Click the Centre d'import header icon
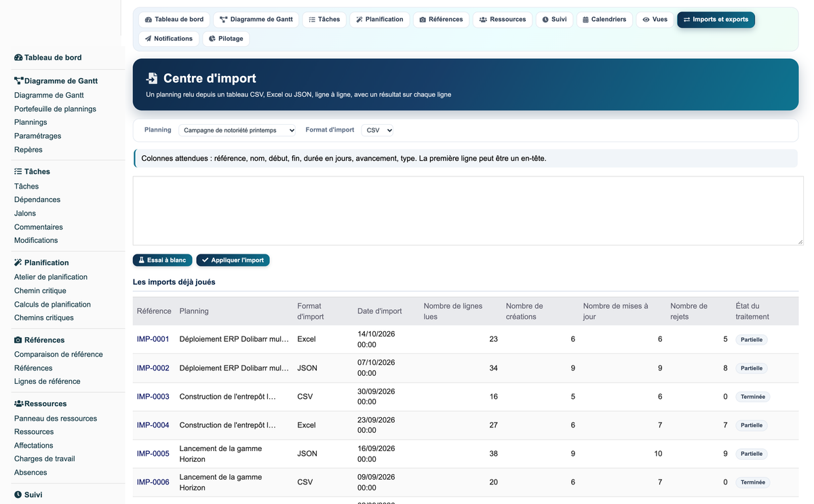This screenshot has width=814, height=504. [152, 79]
